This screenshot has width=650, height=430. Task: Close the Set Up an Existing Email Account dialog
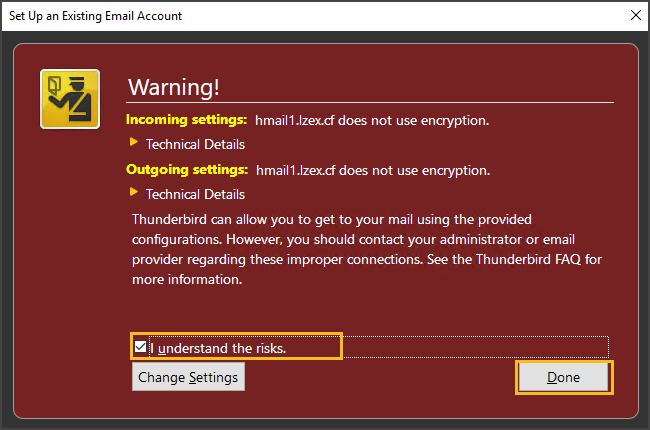pos(635,15)
